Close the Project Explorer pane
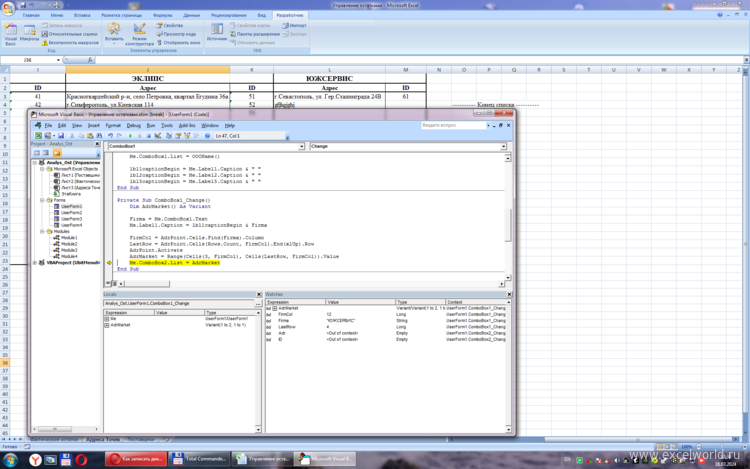 pos(97,144)
